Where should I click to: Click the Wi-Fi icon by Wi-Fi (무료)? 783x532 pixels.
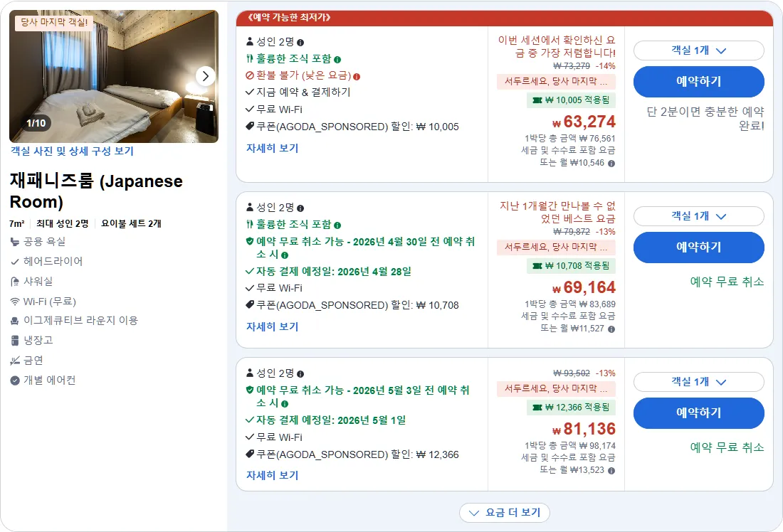pos(15,302)
